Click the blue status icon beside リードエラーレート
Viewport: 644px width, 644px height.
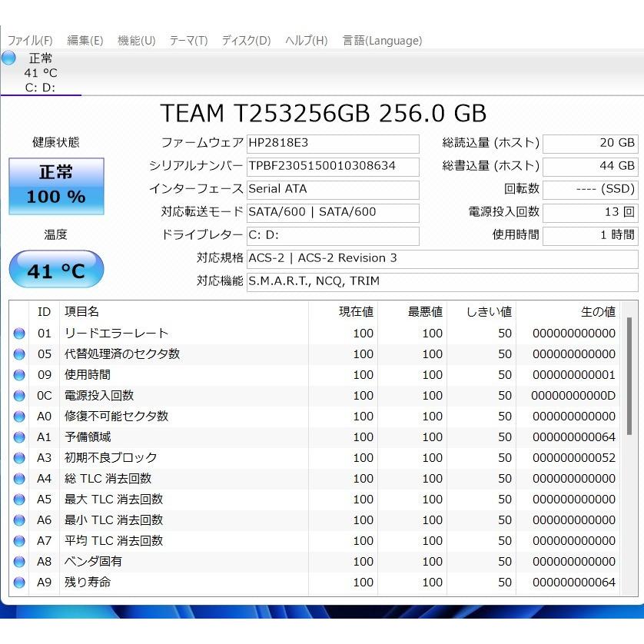coord(18,333)
